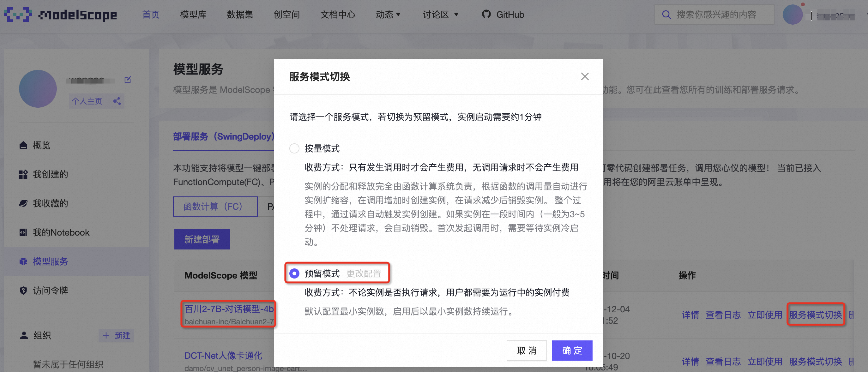Switch to 函数计算 (FC) tab
The height and width of the screenshot is (372, 868).
(x=215, y=206)
